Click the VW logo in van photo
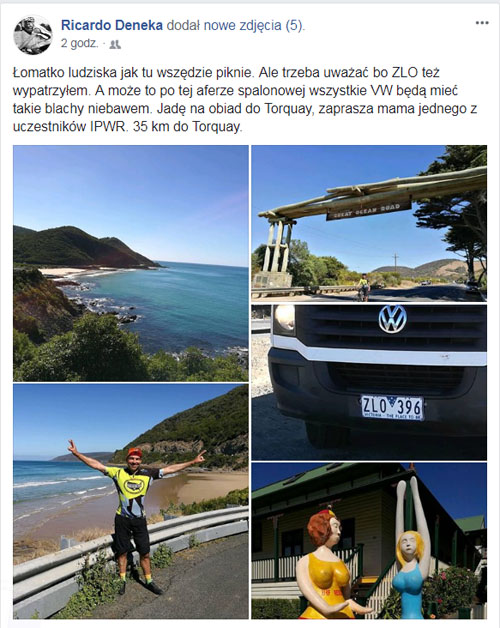 coord(393,319)
